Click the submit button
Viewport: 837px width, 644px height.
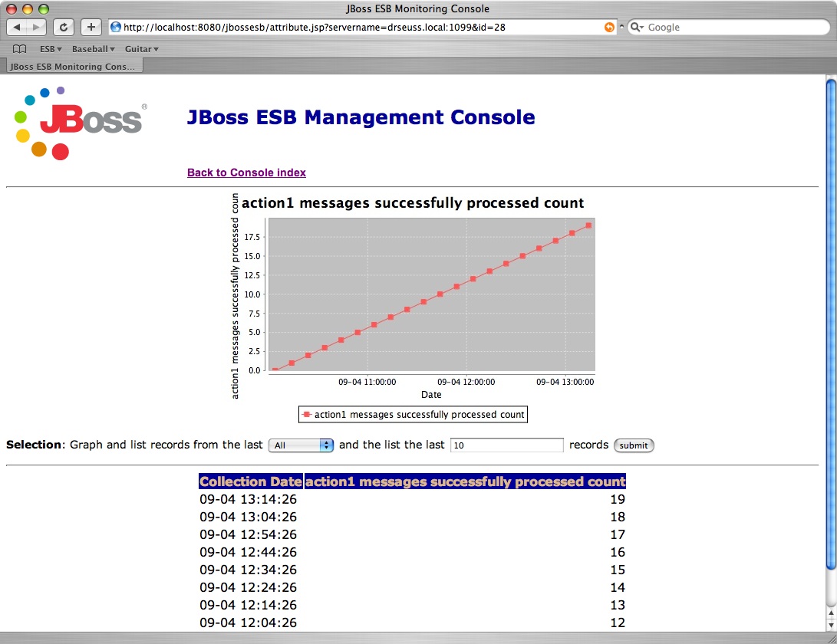[x=634, y=445]
